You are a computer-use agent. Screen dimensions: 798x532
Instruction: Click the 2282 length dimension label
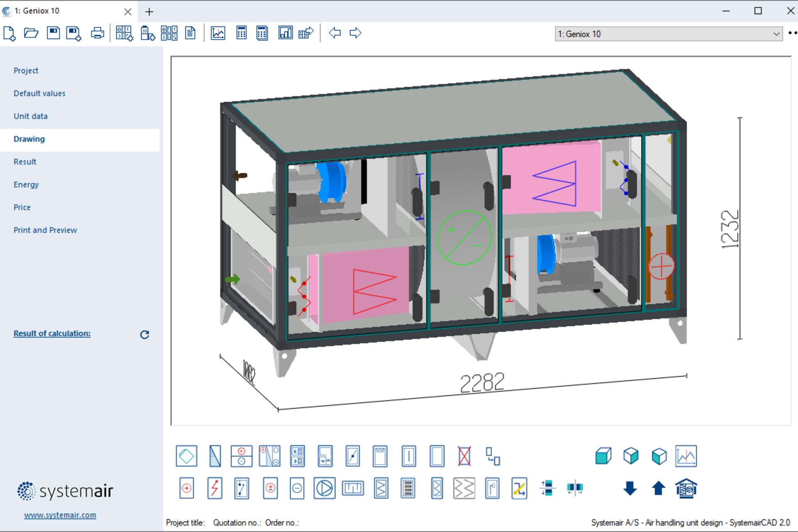click(482, 382)
